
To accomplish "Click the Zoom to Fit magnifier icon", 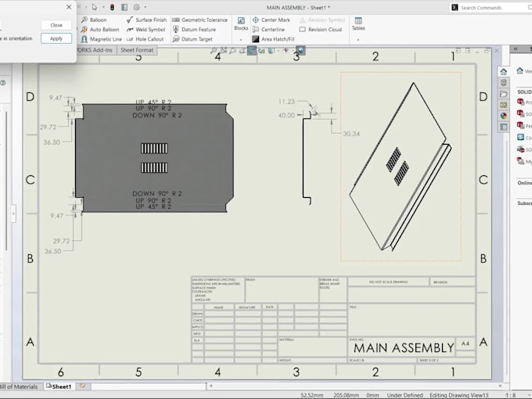I will 214,51.
